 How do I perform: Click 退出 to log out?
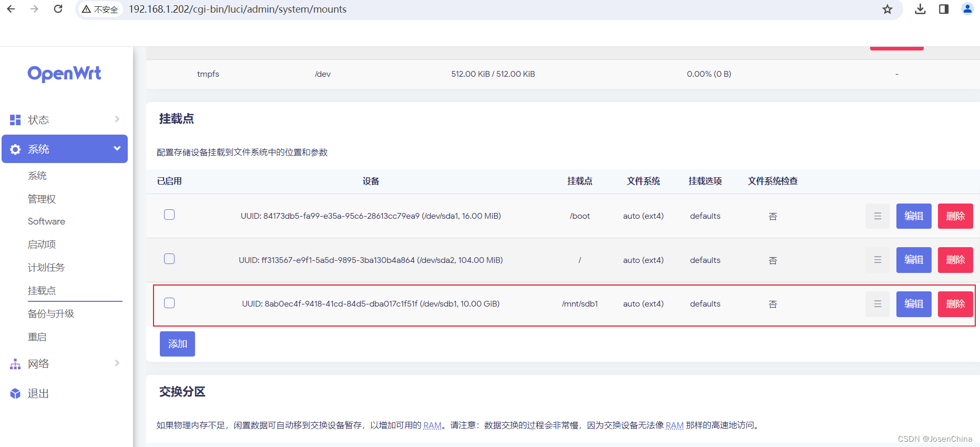[38, 393]
